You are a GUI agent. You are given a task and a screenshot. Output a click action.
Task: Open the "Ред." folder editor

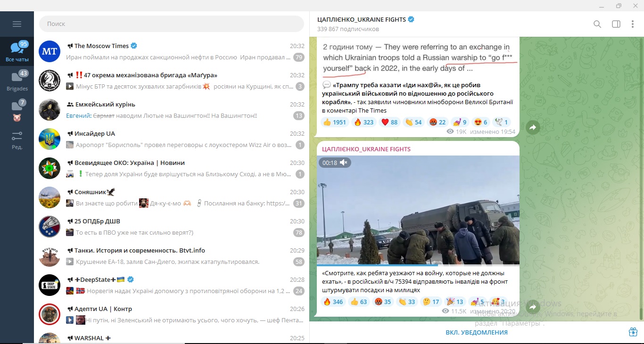17,139
